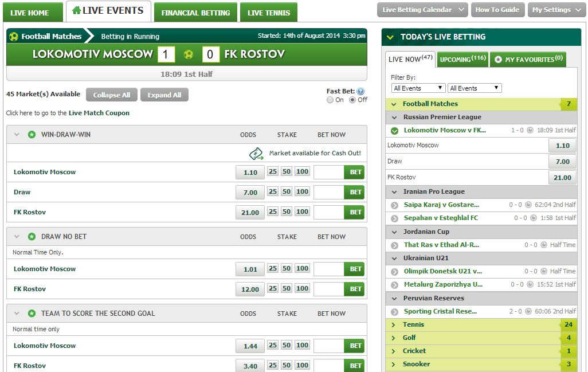This screenshot has height=372, width=588.
Task: Expand the Snooker category
Action: (x=393, y=364)
